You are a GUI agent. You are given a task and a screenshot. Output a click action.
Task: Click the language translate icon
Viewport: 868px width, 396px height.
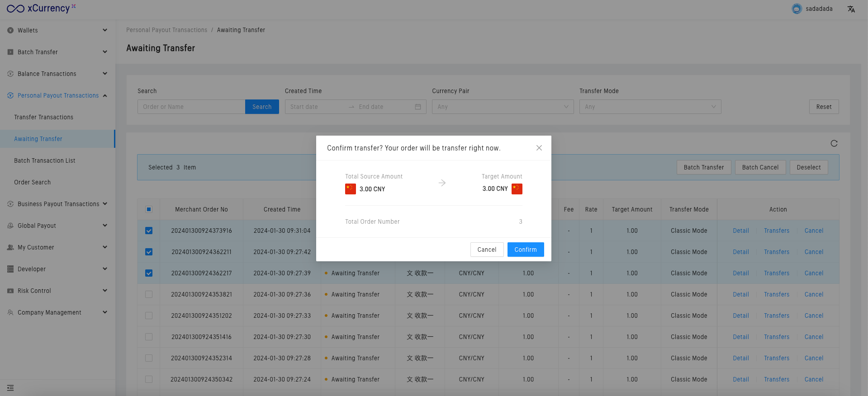851,9
